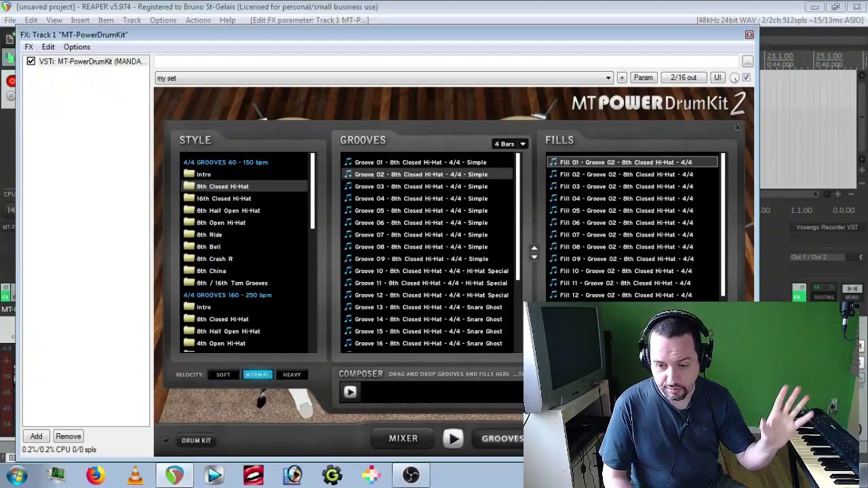This screenshot has width=868, height=488.
Task: Click the plus preset button
Action: (621, 78)
